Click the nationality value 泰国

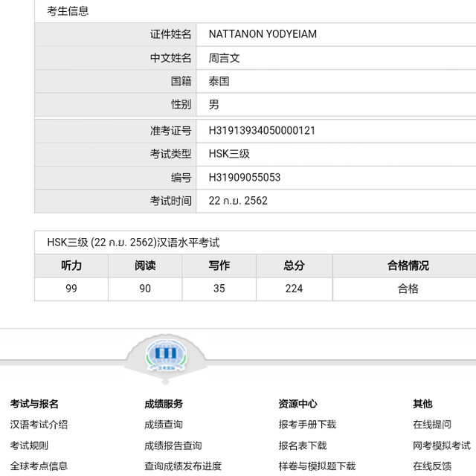219,81
